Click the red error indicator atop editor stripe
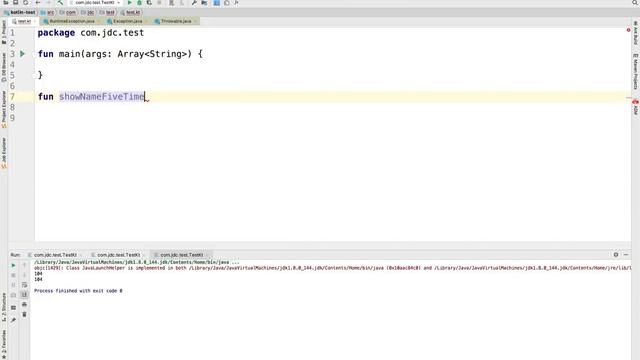 coord(628,30)
